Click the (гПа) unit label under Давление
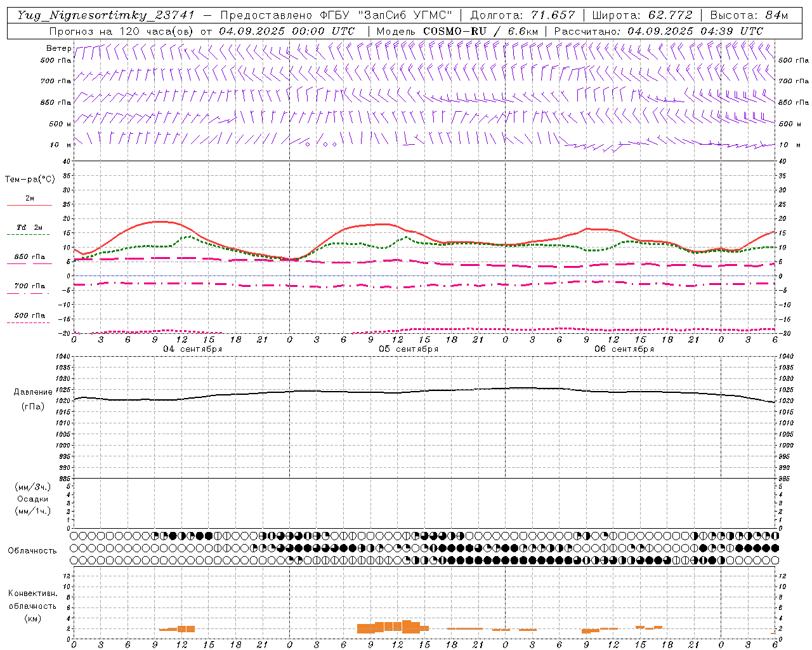 (x=33, y=406)
